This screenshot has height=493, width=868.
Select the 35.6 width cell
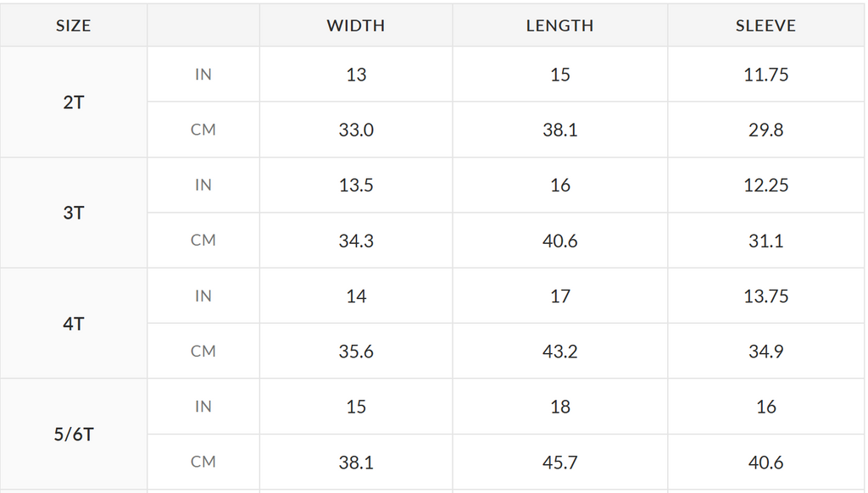click(356, 352)
